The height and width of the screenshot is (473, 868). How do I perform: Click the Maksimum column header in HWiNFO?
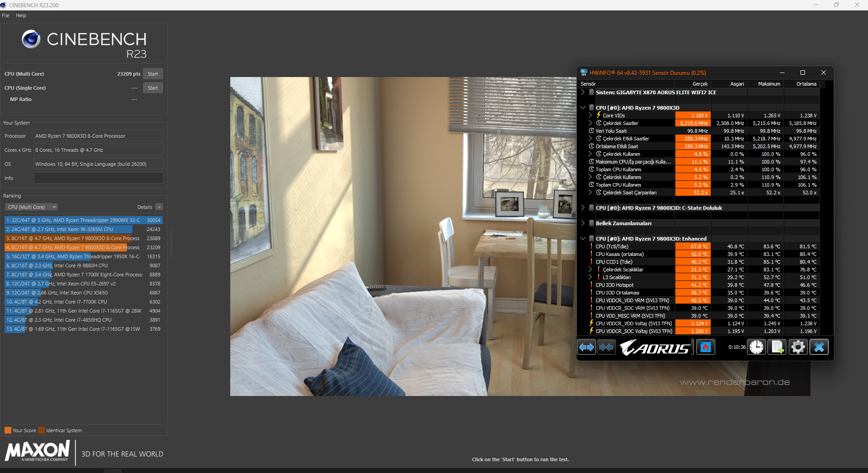point(766,84)
